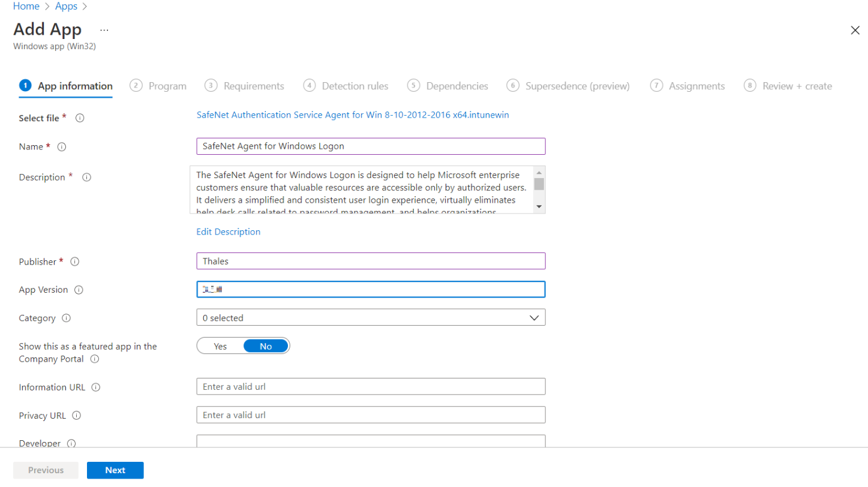
Task: Click the description box scroll up arrow
Action: (x=539, y=172)
